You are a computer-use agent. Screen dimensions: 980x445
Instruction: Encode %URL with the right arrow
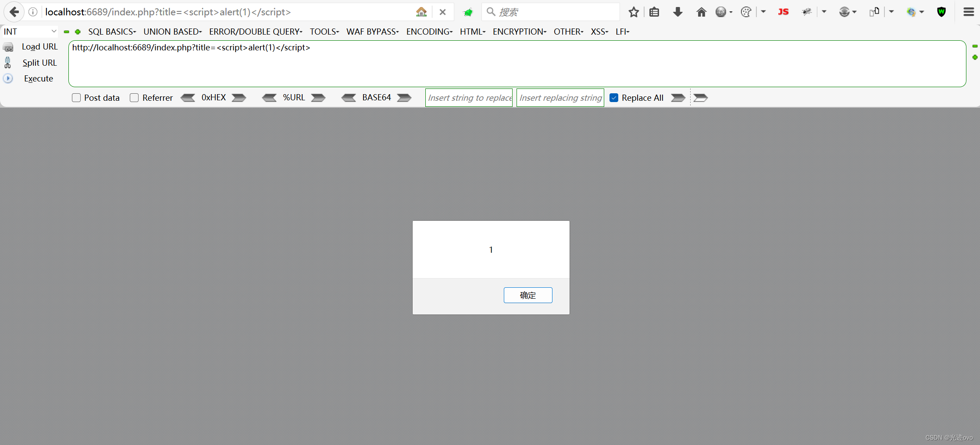(x=318, y=98)
